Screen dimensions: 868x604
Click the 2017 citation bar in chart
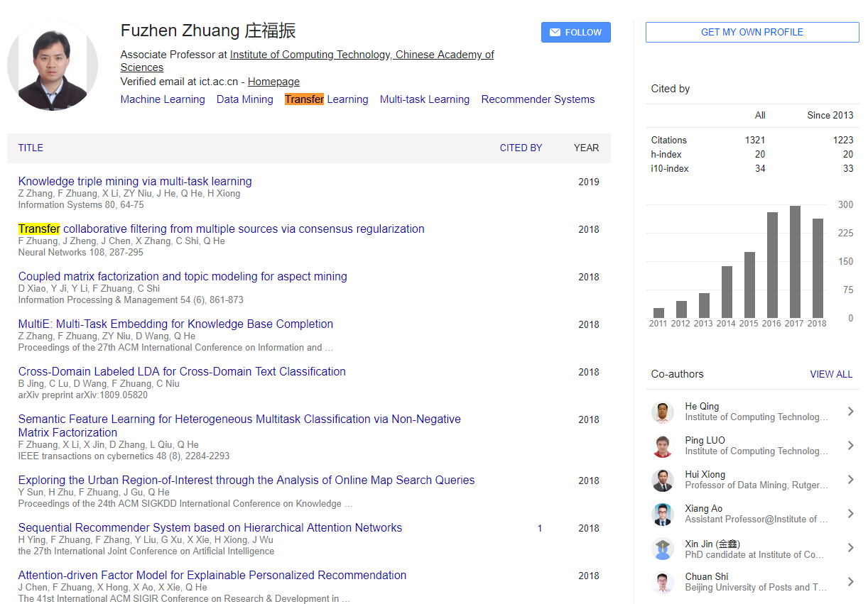pyautogui.click(x=795, y=262)
